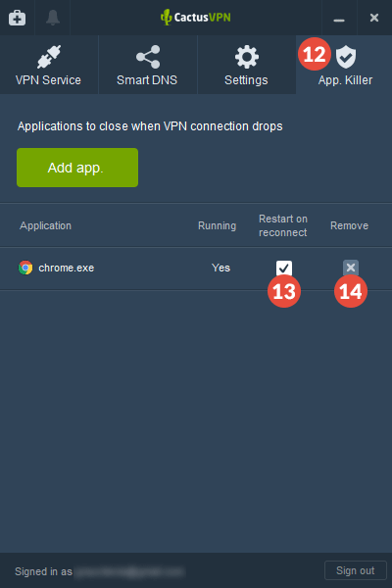Click the Restart on reconnect header
The image size is (392, 588).
pos(283,225)
